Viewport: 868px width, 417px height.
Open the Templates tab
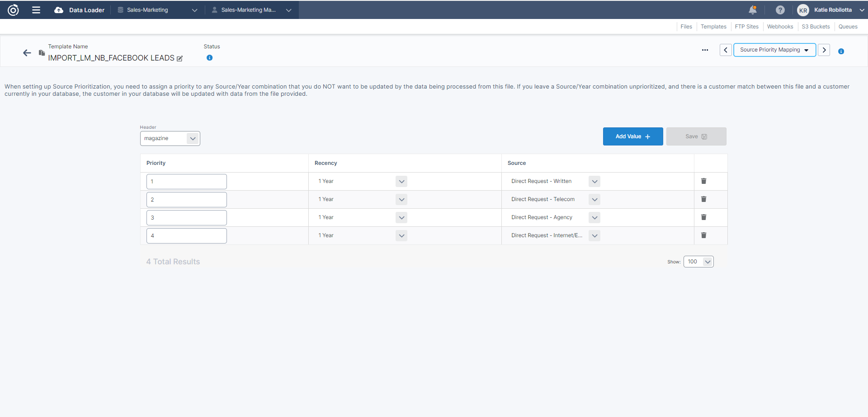713,27
